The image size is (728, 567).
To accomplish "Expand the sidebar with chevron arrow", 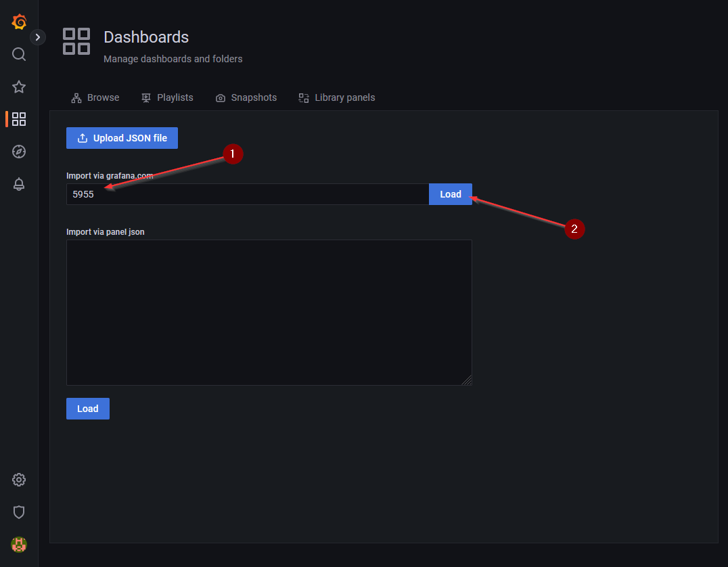I will click(38, 37).
